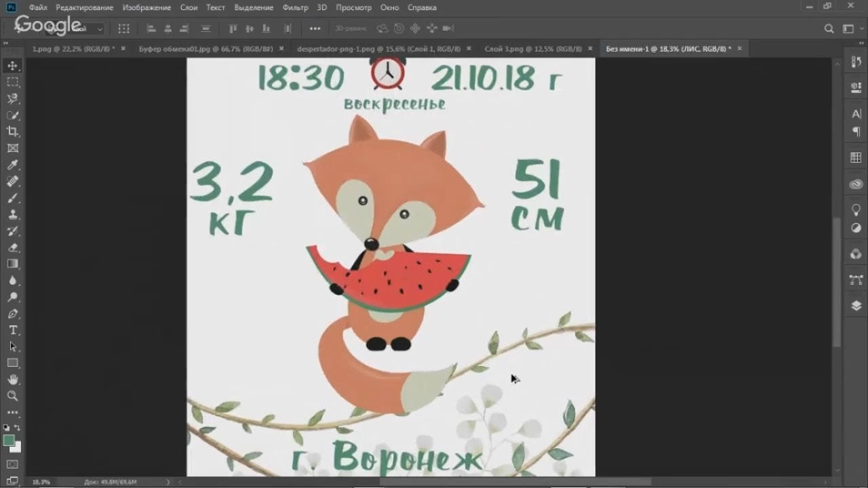Viewport: 868px width, 488px height.
Task: Open the Файл menu
Action: (x=38, y=7)
